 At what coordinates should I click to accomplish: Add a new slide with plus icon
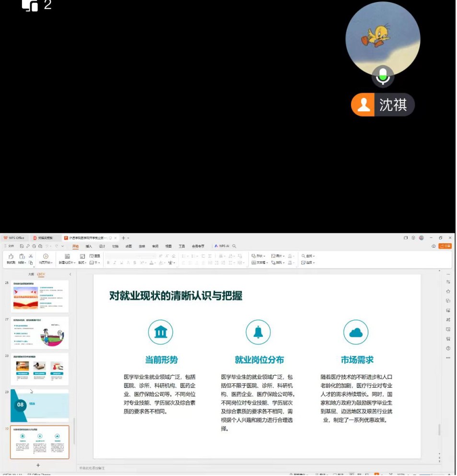tap(38, 465)
